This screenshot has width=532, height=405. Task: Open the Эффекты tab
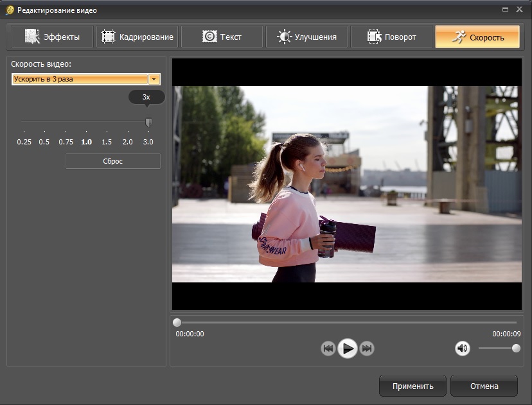tap(52, 37)
